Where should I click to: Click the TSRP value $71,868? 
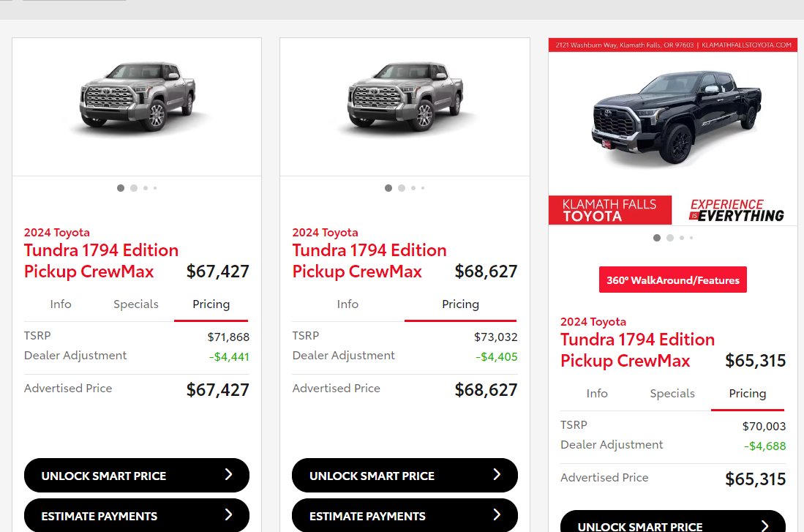pos(228,337)
